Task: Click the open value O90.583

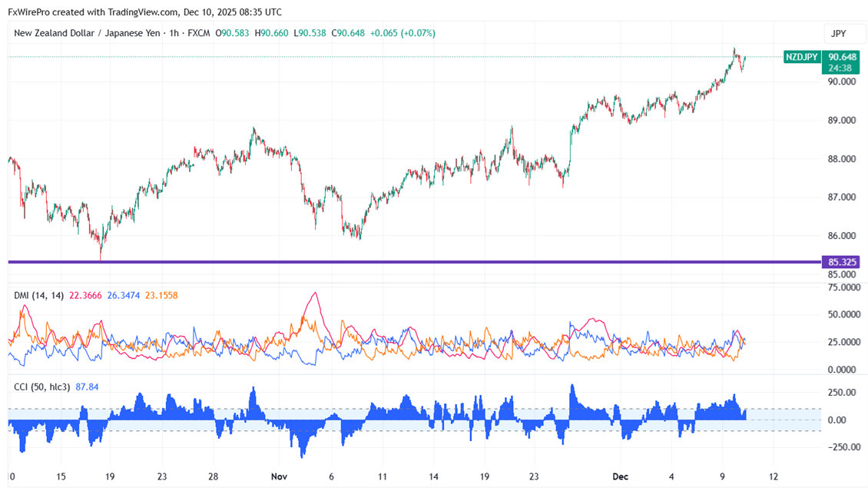Action: 233,33
